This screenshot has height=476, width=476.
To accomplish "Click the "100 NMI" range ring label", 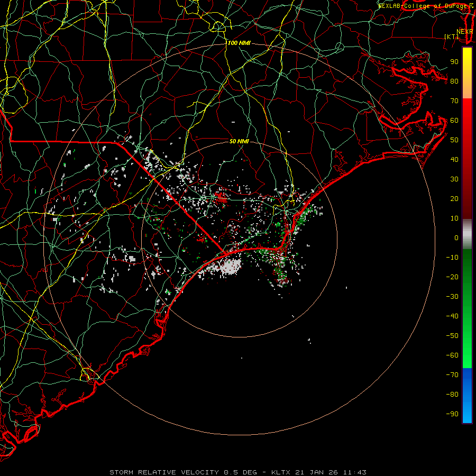I will (x=239, y=43).
